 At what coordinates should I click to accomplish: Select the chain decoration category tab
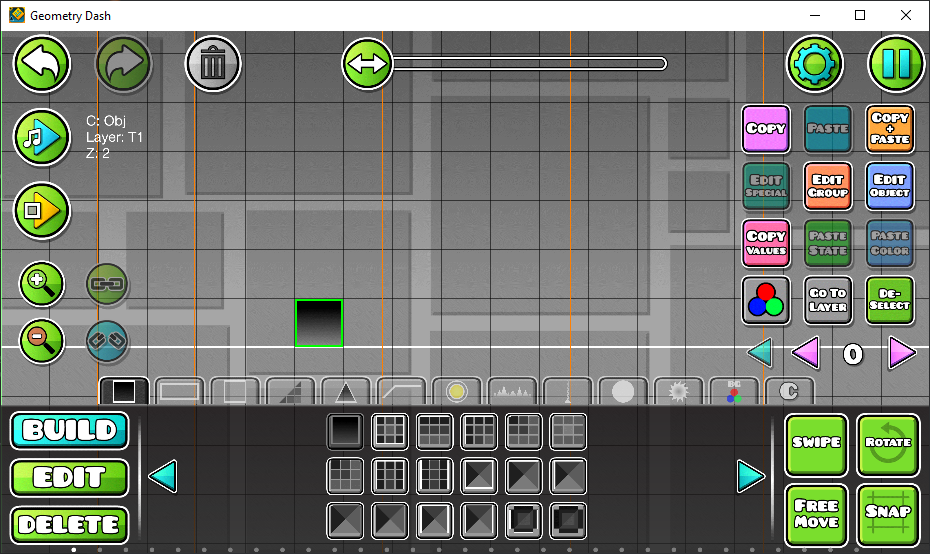(x=568, y=391)
